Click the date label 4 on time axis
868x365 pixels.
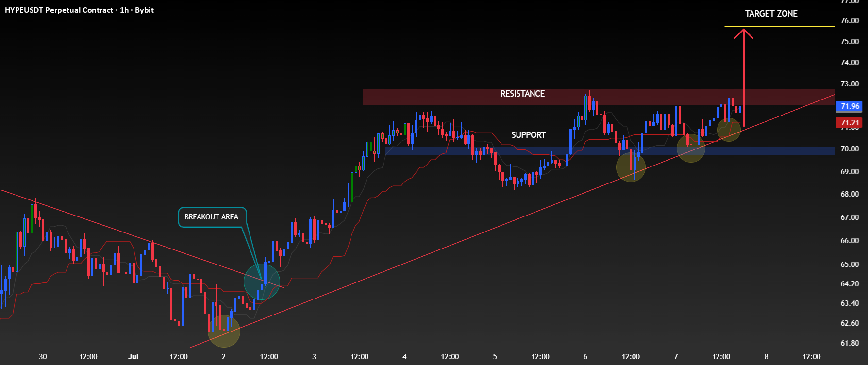click(404, 357)
